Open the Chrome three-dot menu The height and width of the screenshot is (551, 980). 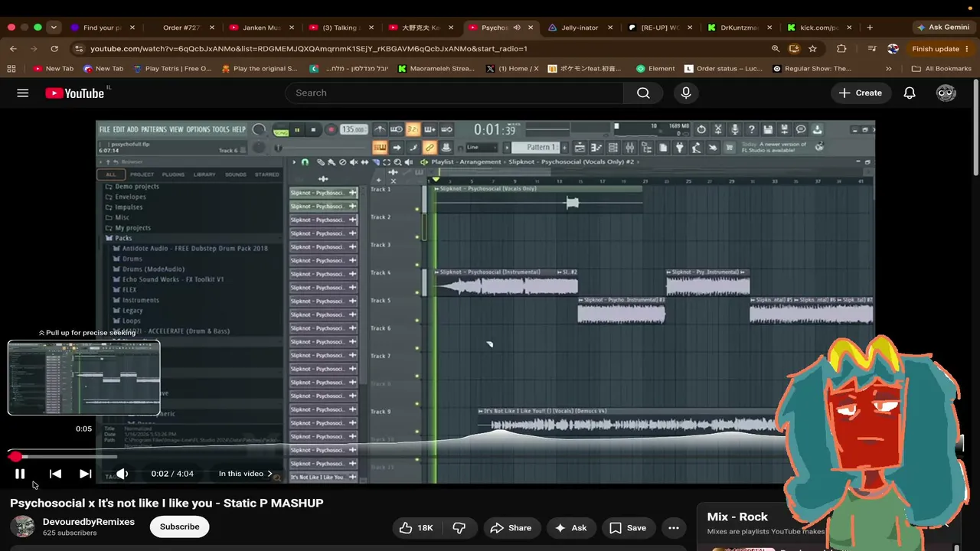pyautogui.click(x=966, y=48)
